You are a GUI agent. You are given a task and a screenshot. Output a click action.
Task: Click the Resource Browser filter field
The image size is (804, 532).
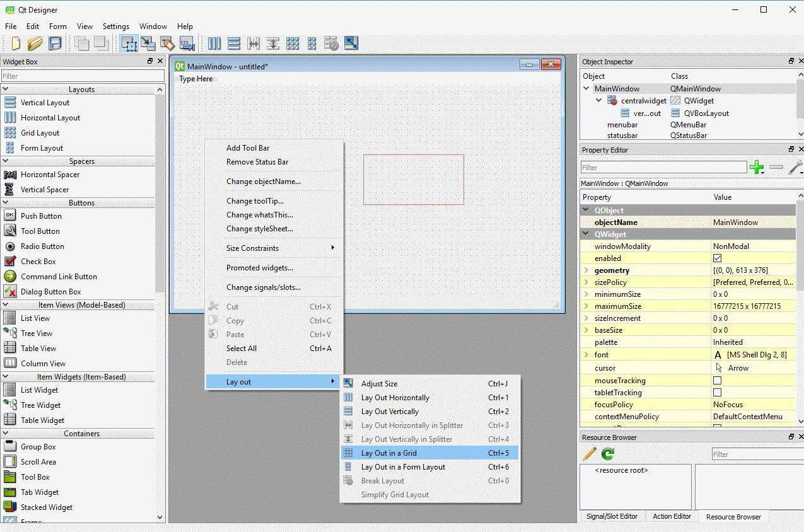point(757,454)
